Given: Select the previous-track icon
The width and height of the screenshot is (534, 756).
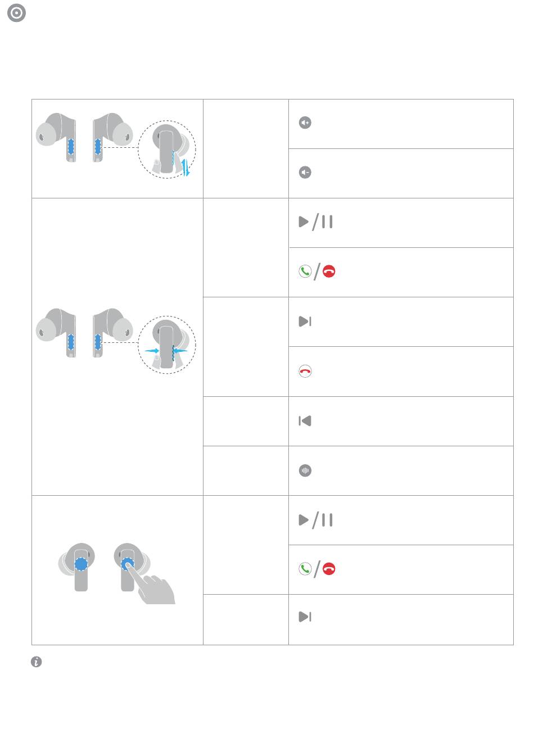Looking at the screenshot, I should [305, 420].
